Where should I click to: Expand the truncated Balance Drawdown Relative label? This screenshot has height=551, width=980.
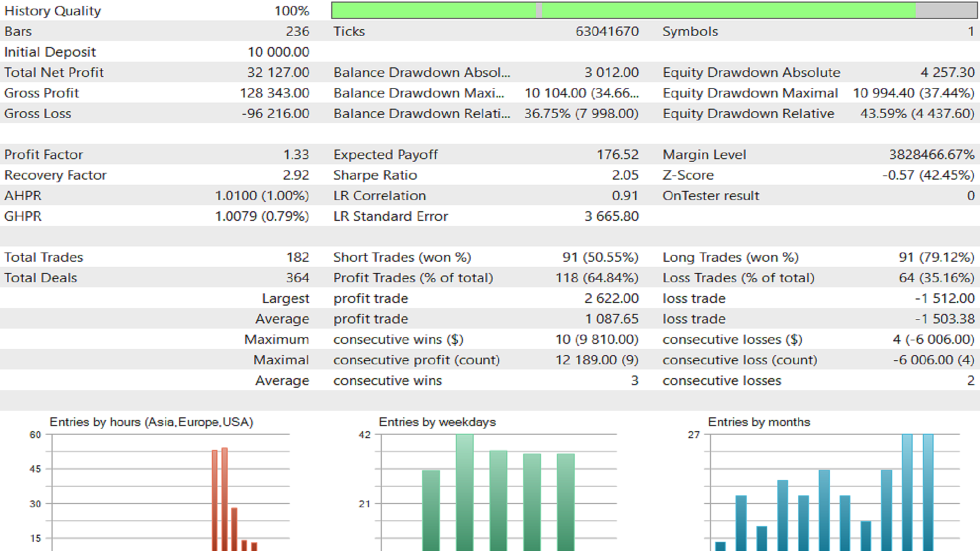(x=422, y=113)
